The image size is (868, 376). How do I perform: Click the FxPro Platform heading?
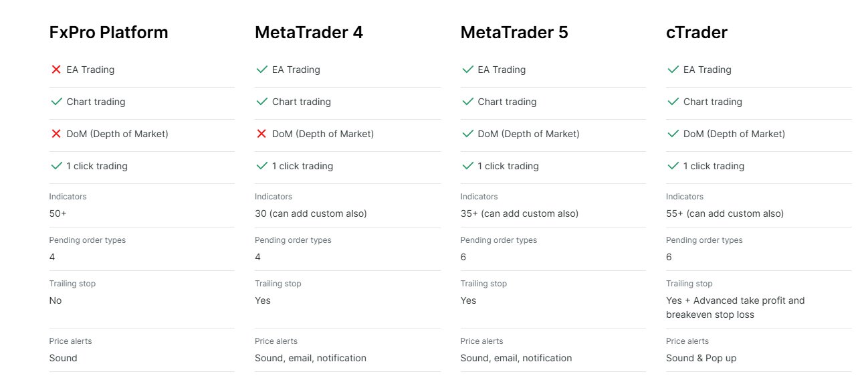click(108, 32)
